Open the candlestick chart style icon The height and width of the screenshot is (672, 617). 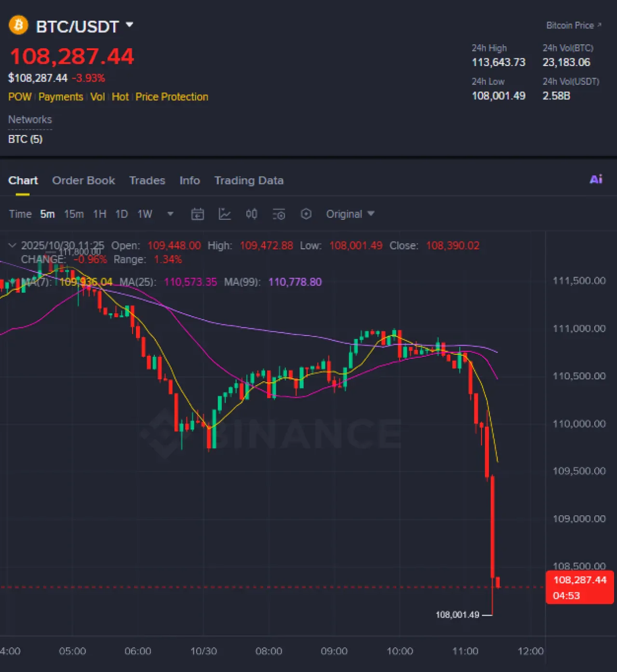tap(252, 214)
